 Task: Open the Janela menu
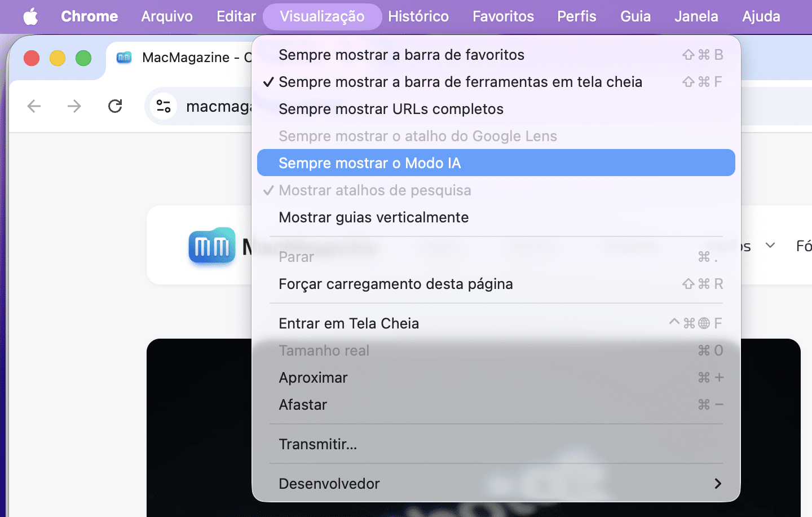[x=696, y=16]
